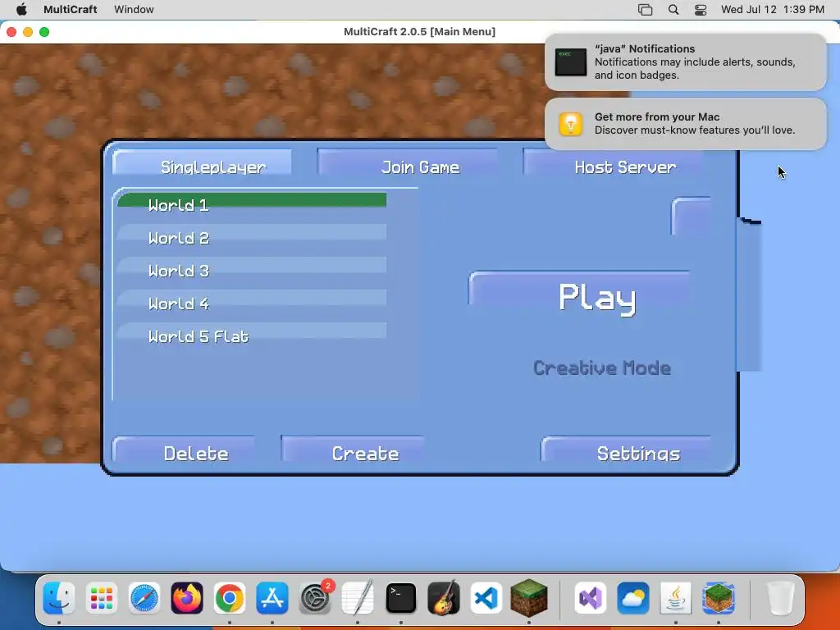Screen dimensions: 840x630
Task: Launch Safari from the dock
Action: (x=144, y=598)
